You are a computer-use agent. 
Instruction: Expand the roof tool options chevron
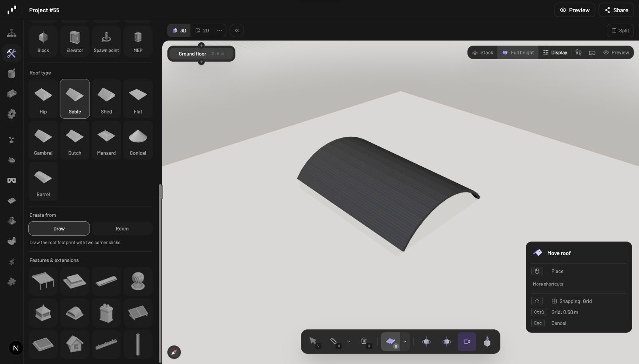coord(404,342)
